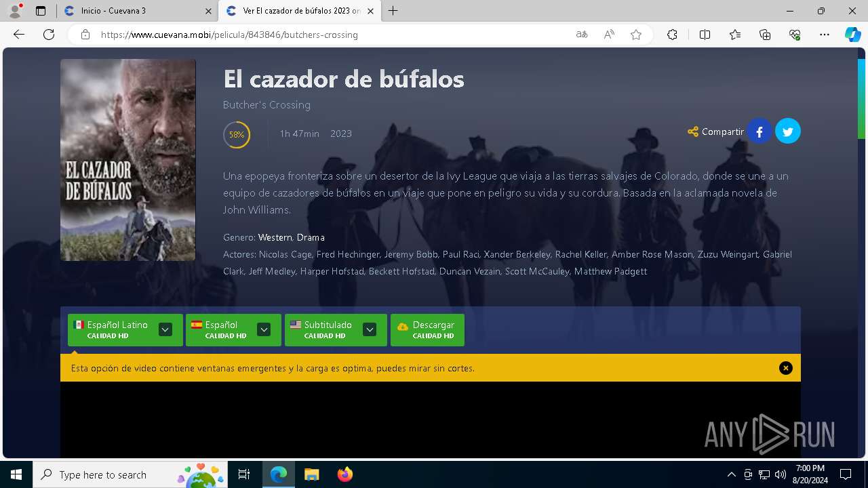Click the movie title El cazador de búfalos
This screenshot has width=868, height=488.
click(344, 79)
